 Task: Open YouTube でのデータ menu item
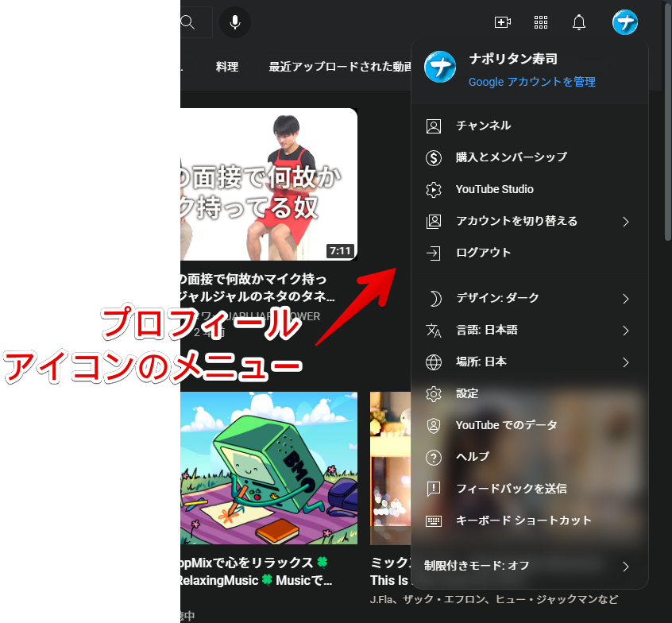(x=529, y=425)
